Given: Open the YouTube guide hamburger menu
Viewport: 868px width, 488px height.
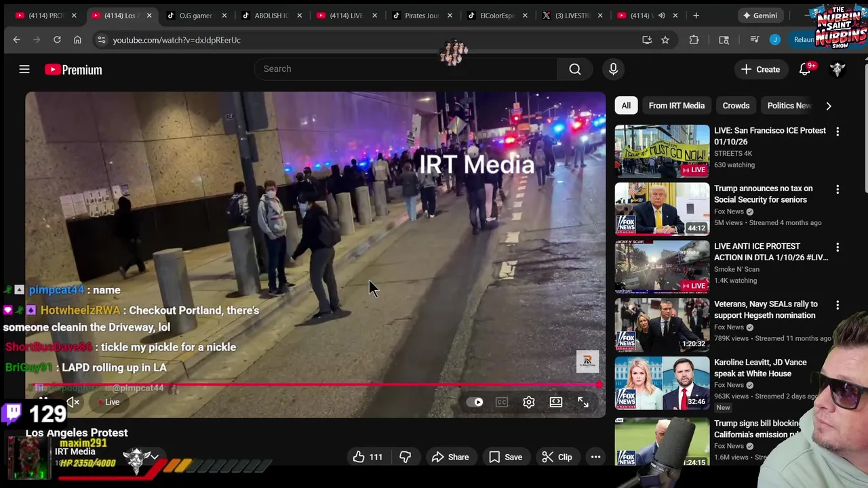Looking at the screenshot, I should (x=24, y=69).
